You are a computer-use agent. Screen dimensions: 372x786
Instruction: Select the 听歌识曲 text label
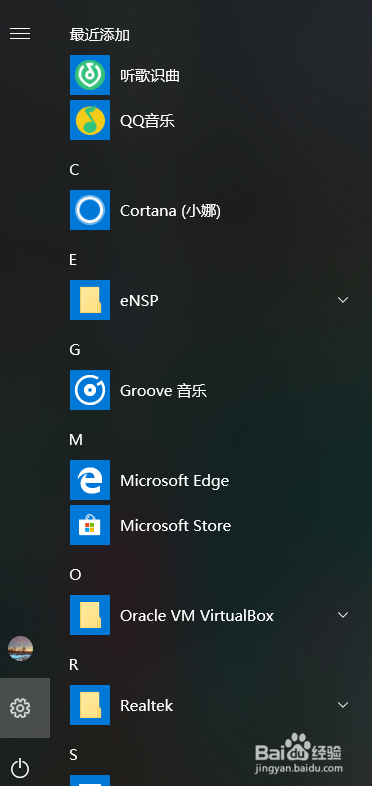150,76
